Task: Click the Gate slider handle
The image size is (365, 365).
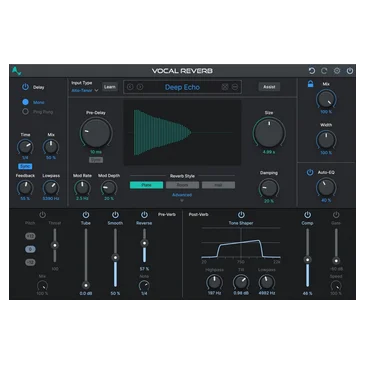Action: point(336,261)
